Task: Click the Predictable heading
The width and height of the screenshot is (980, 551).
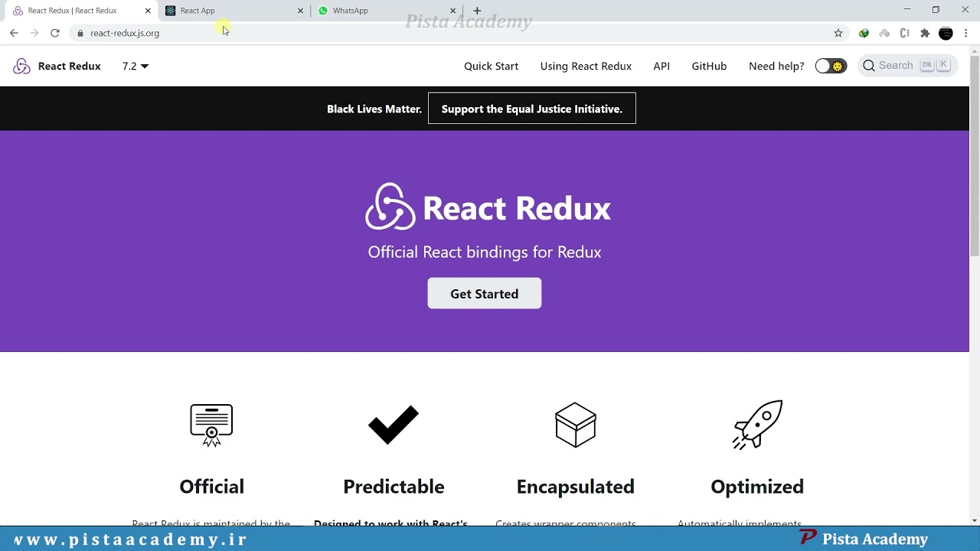Action: (x=394, y=487)
